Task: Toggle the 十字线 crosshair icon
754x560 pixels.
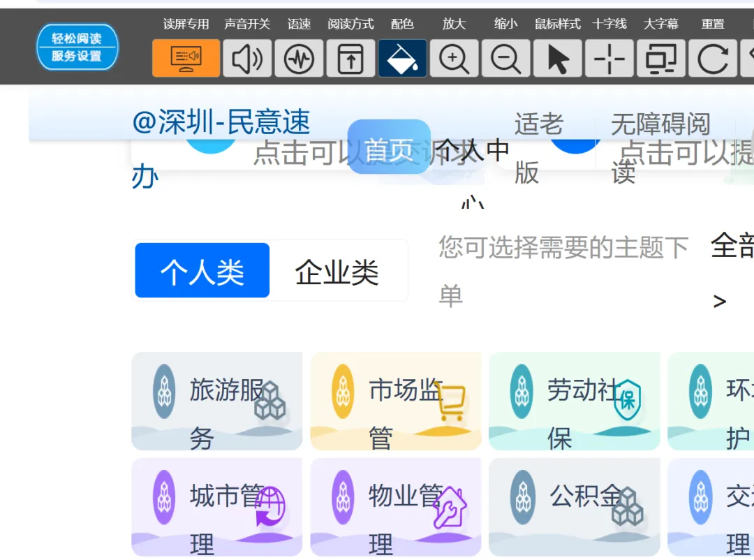Action: (x=609, y=59)
